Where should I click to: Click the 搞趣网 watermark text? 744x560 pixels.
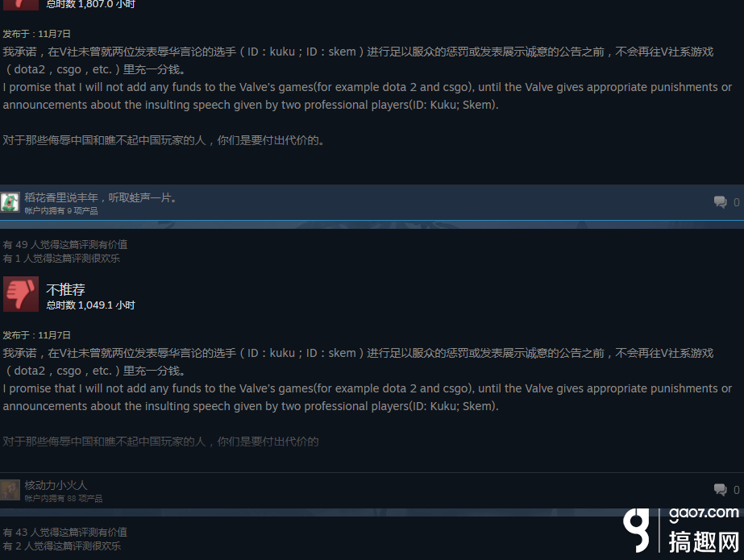click(x=705, y=541)
